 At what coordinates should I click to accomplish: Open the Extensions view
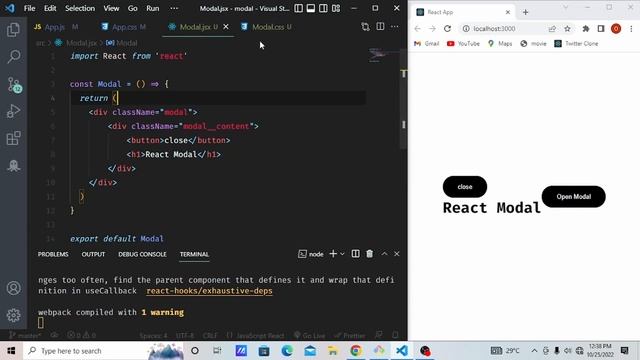pyautogui.click(x=13, y=138)
